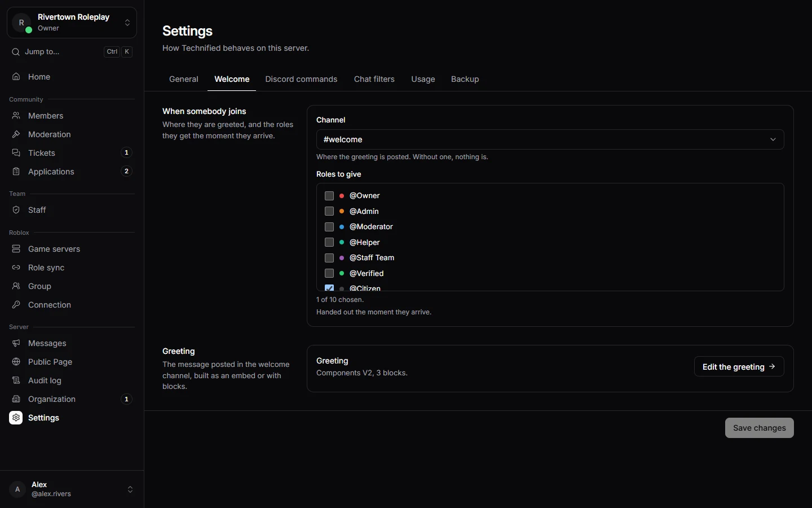Image resolution: width=812 pixels, height=508 pixels.
Task: Click the red @Owner color dot
Action: 342,196
